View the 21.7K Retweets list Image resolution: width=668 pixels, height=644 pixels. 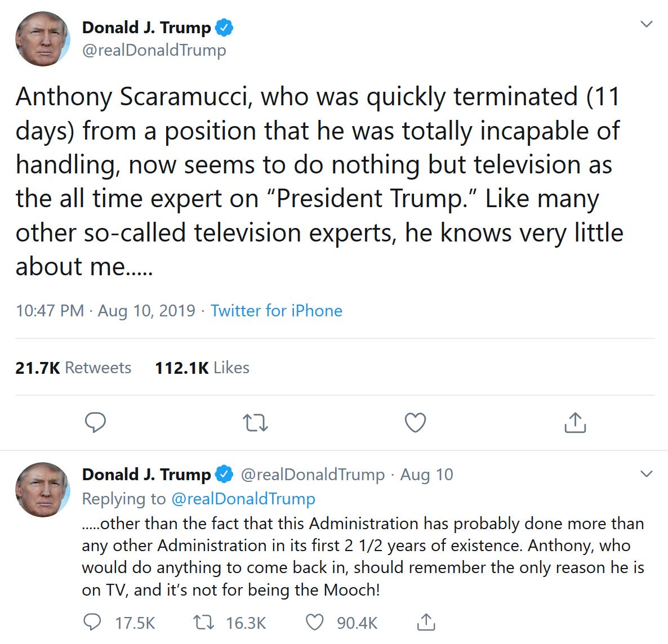pos(73,368)
